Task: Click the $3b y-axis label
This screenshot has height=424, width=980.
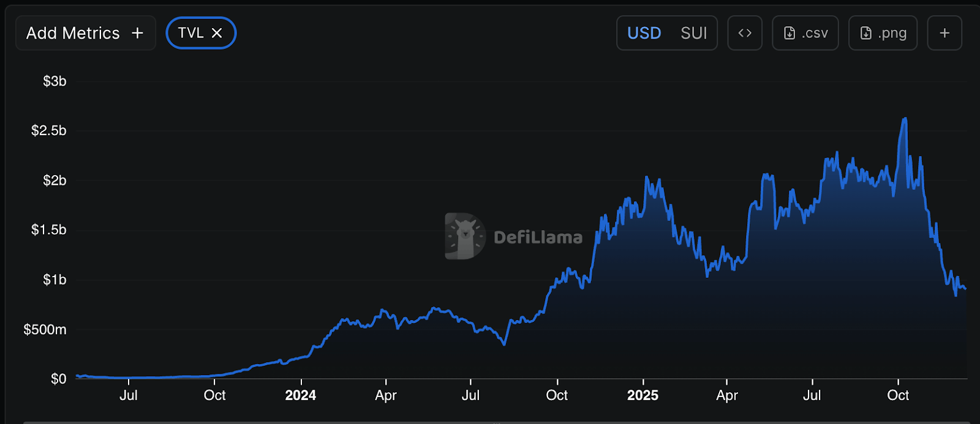Action: tap(55, 81)
